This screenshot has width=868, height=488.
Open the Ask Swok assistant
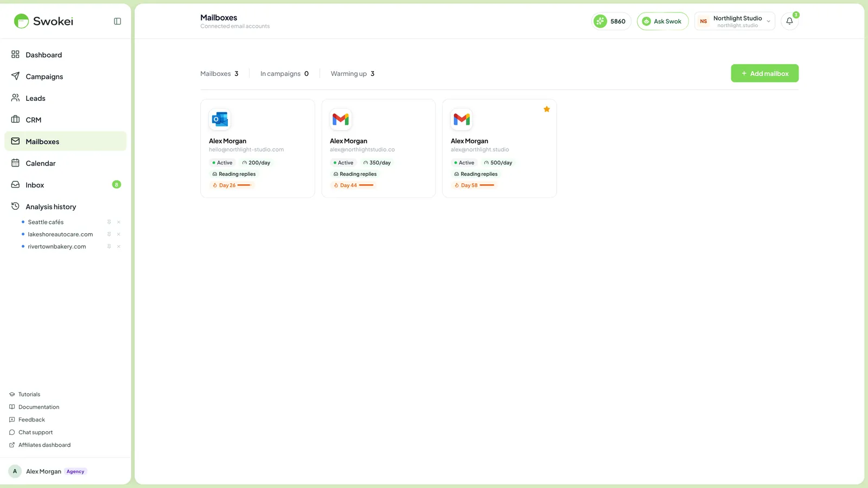pyautogui.click(x=662, y=21)
